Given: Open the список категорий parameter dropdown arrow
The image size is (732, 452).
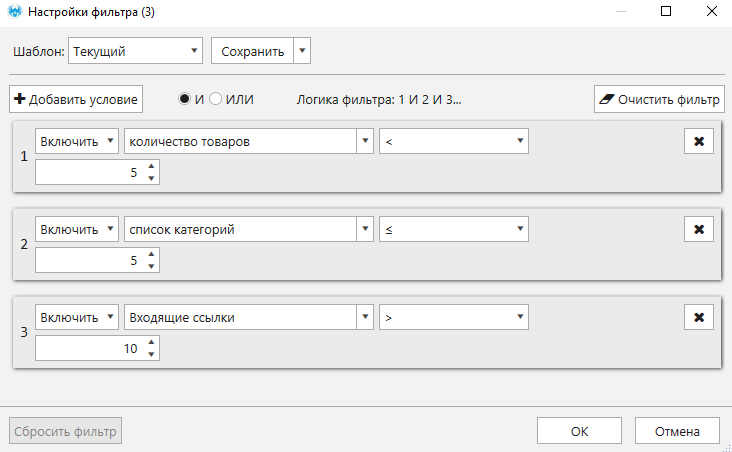Looking at the screenshot, I should pos(365,229).
